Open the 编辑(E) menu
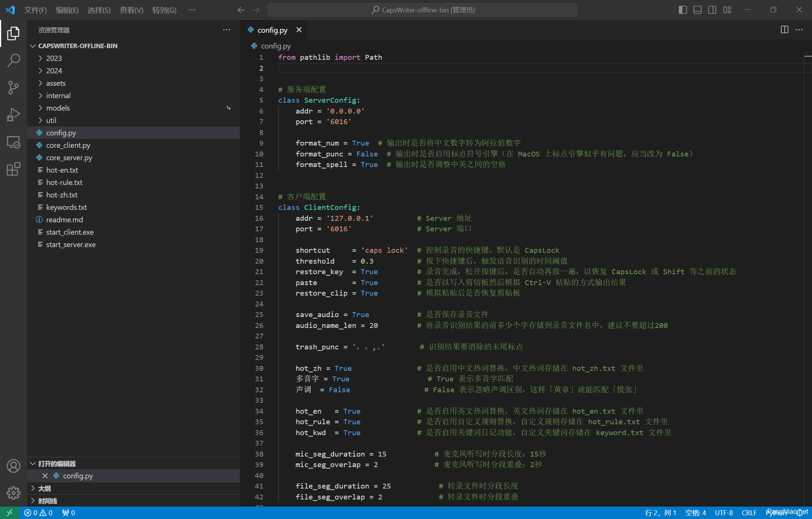This screenshot has width=812, height=519. [x=67, y=10]
